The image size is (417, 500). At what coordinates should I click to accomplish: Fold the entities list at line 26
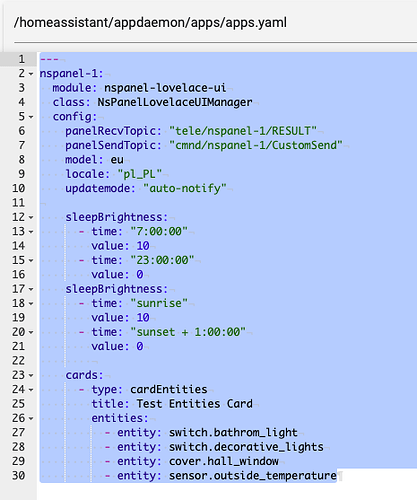(31, 418)
